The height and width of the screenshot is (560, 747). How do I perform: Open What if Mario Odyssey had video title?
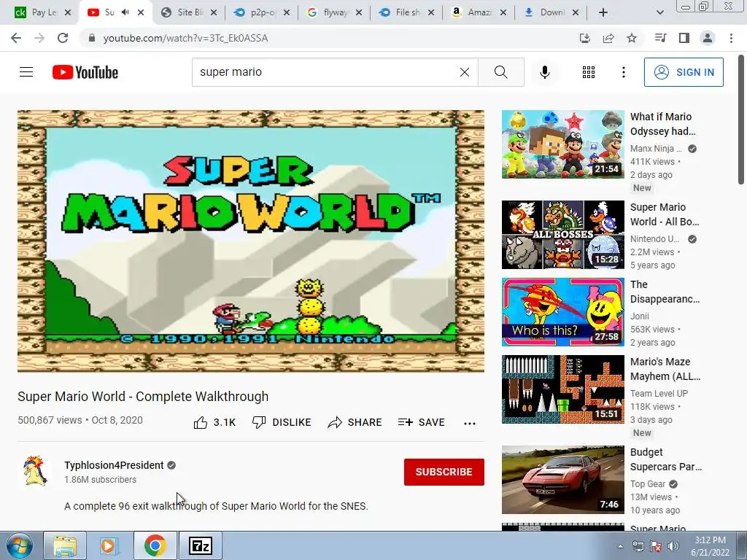pos(662,124)
